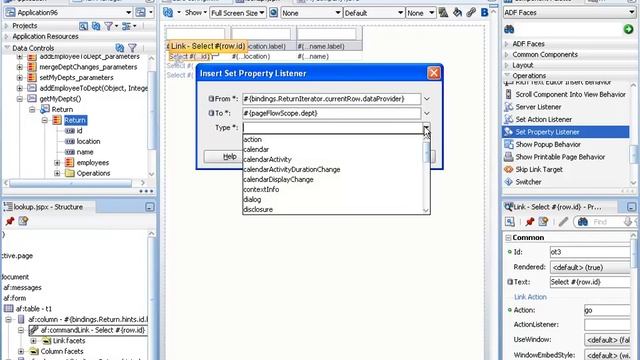
Task: Click red pin icon in Property Inspector
Action: pyautogui.click(x=530, y=222)
